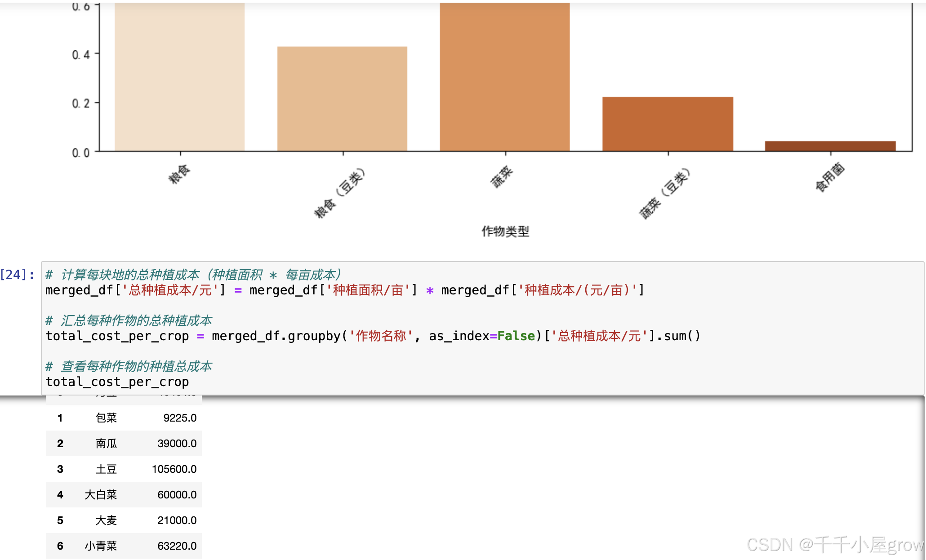Click the tallest bar, above the 蔬菜 label
Image resolution: width=926 pixels, height=560 pixels.
click(x=505, y=77)
